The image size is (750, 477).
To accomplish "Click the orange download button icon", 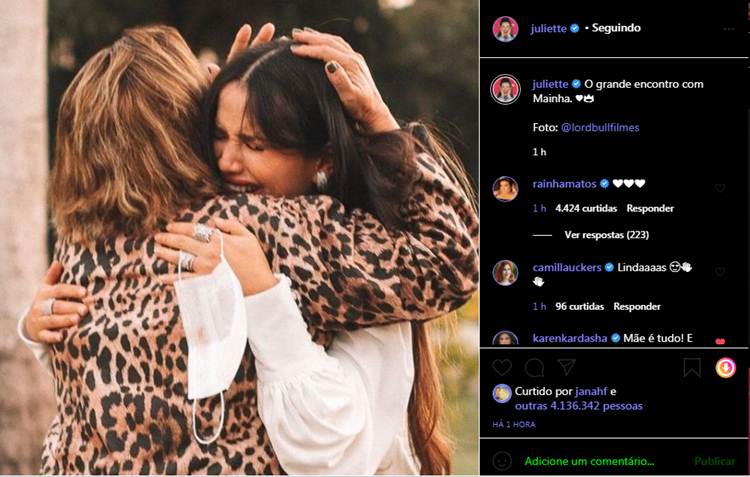I will click(x=726, y=368).
